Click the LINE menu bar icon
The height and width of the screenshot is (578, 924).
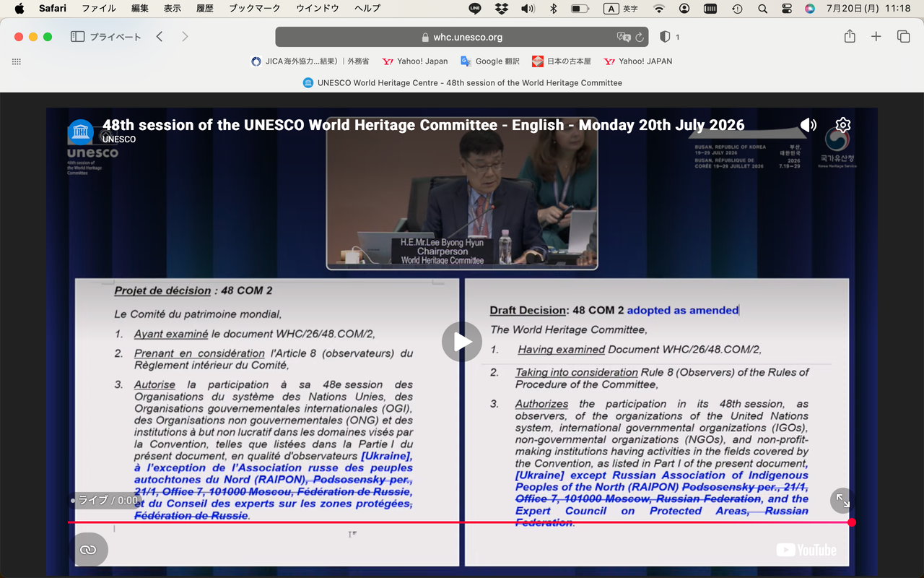[475, 9]
